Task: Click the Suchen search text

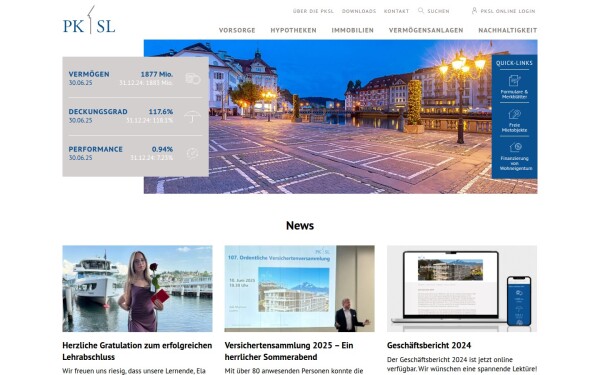Action: 438,11
